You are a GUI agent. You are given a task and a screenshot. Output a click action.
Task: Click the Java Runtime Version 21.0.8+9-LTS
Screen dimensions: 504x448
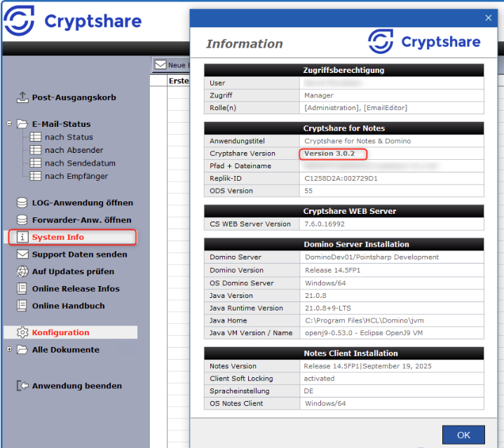tap(328, 308)
